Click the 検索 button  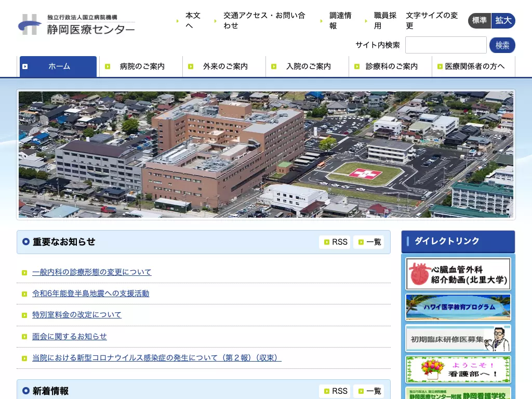click(x=502, y=45)
